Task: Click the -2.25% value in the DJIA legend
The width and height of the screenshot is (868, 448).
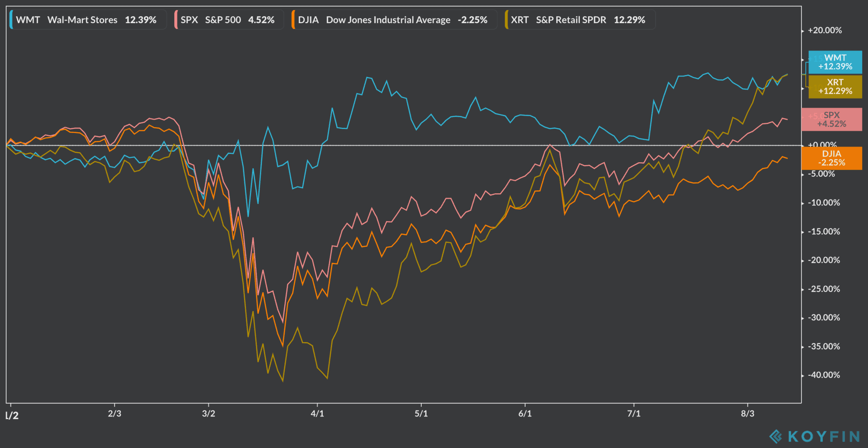Action: [x=473, y=20]
